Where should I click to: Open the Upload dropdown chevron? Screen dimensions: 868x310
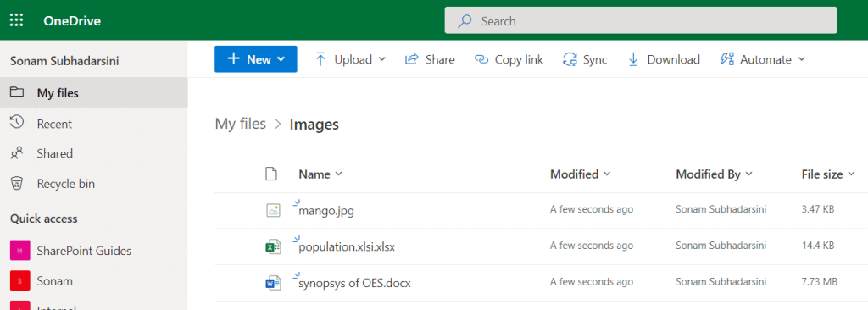click(382, 59)
